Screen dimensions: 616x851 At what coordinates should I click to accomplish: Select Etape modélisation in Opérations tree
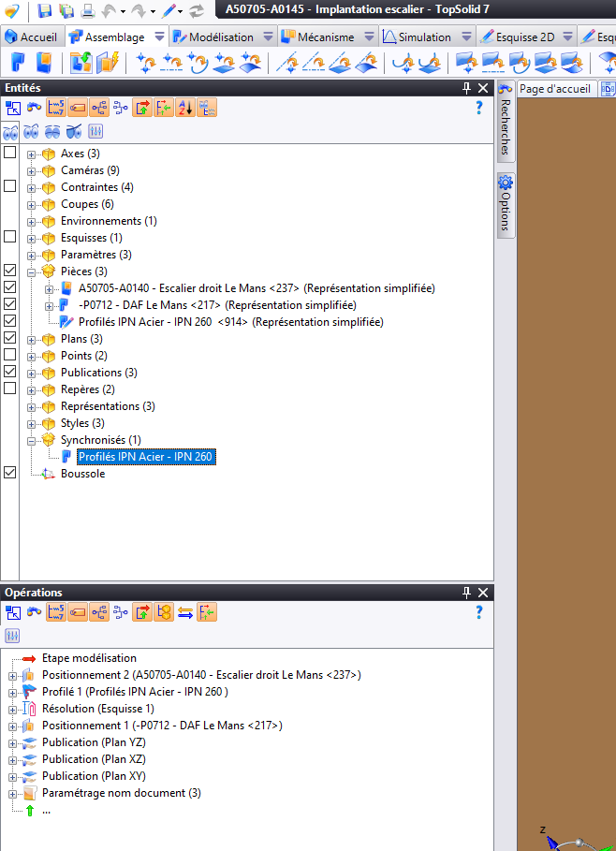[x=90, y=658]
